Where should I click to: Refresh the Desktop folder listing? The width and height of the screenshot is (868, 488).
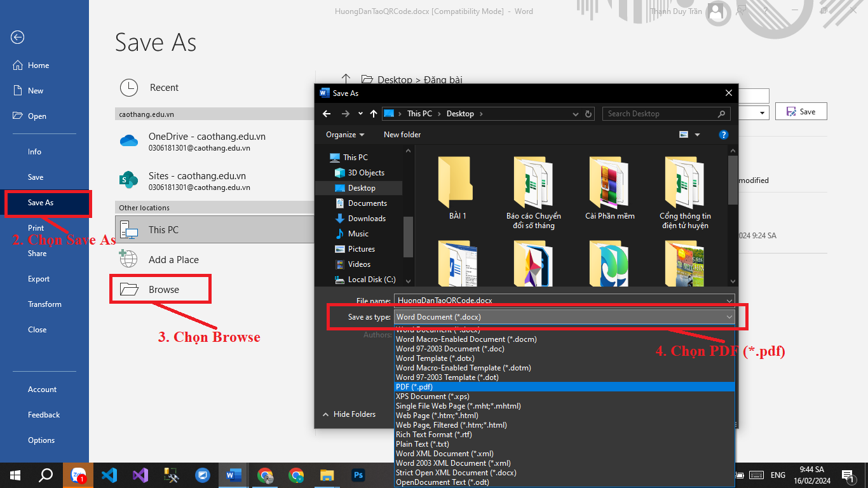click(x=588, y=114)
